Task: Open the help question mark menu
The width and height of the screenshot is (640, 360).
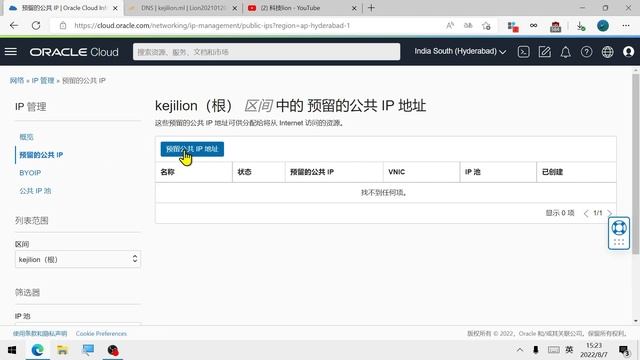Action: pos(587,52)
